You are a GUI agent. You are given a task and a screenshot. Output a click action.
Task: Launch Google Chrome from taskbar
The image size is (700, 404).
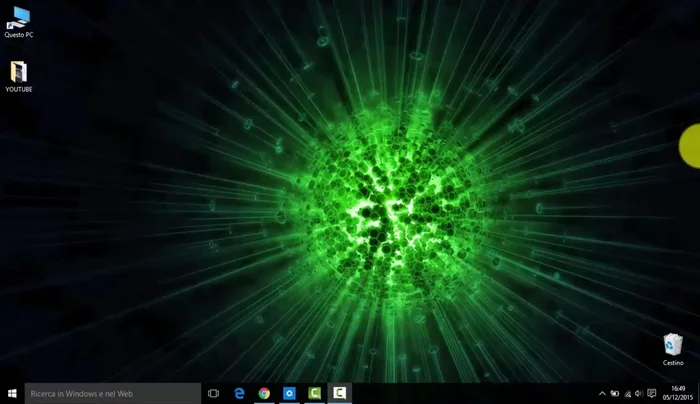[x=264, y=394]
